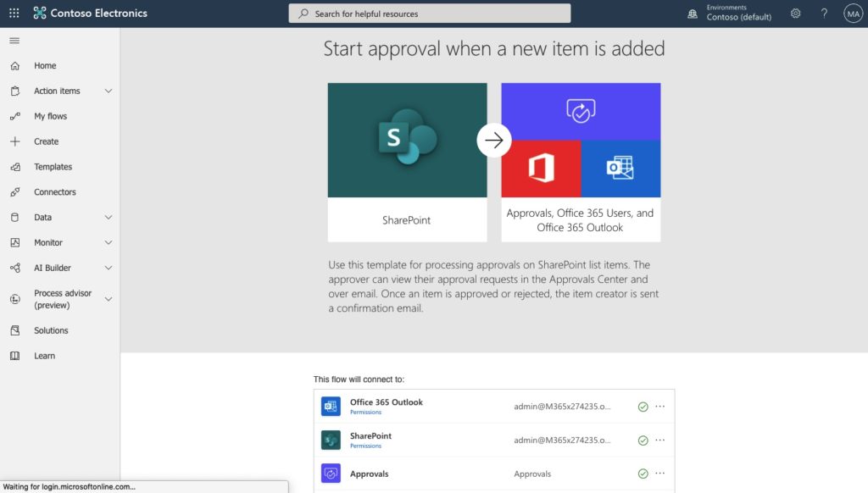
Task: Expand the AI Builder submenu chevron
Action: pyautogui.click(x=108, y=268)
